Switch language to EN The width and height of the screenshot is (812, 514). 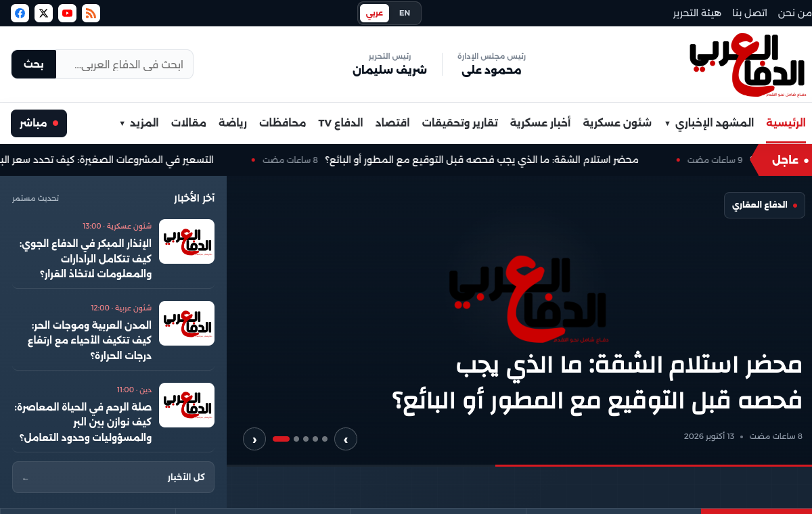(x=405, y=13)
